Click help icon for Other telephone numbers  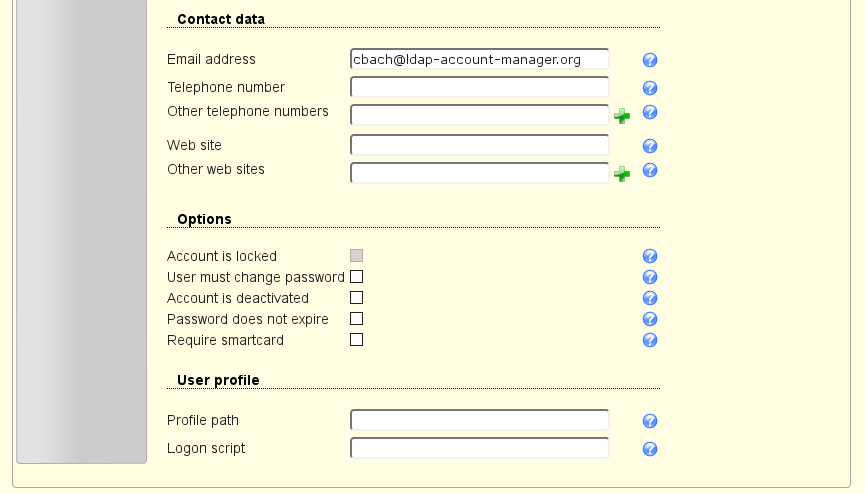click(x=650, y=112)
